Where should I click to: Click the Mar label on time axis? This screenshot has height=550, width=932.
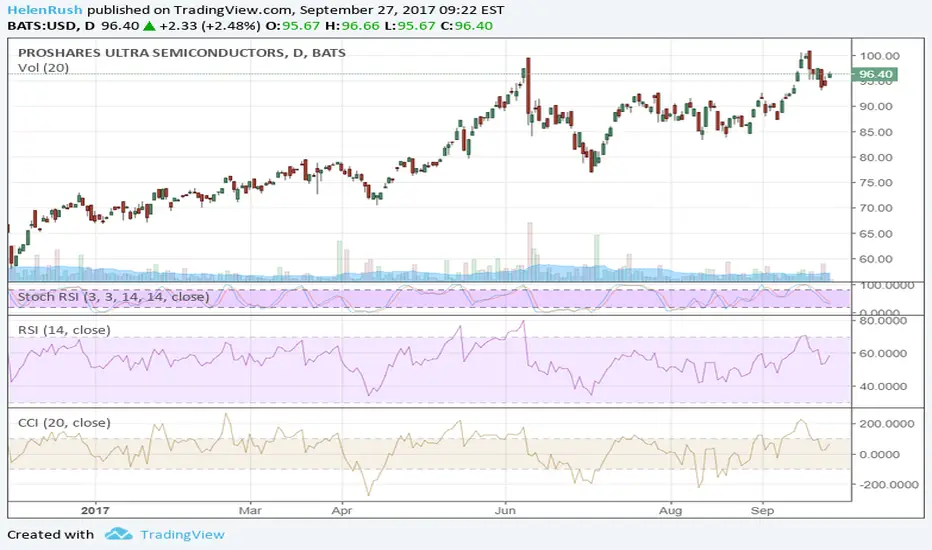250,510
